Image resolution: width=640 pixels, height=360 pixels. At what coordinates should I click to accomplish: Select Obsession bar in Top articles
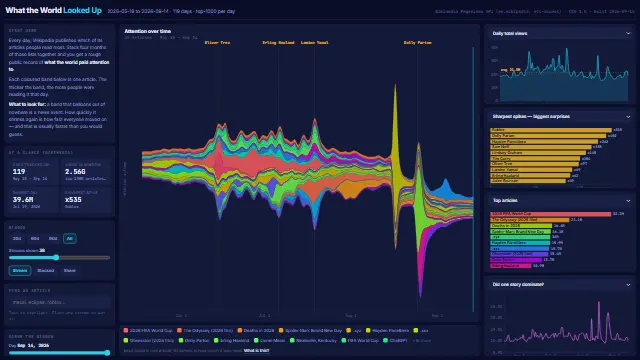[x=519, y=254]
